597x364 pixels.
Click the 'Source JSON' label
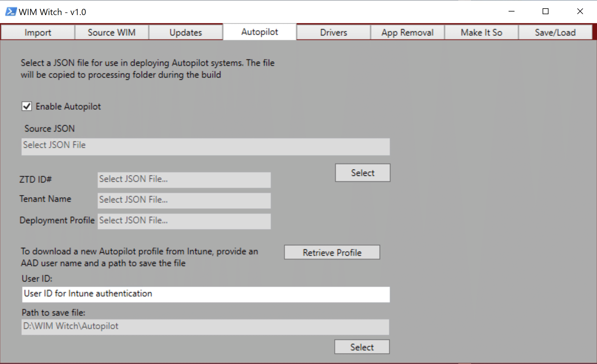(x=49, y=129)
